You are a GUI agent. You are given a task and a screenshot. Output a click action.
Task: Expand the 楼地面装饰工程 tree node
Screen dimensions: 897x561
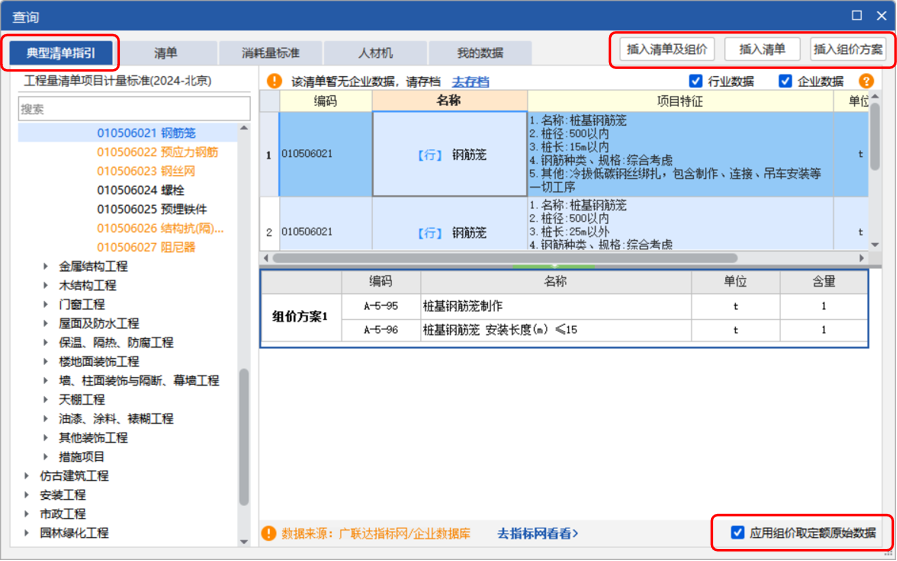pyautogui.click(x=46, y=361)
